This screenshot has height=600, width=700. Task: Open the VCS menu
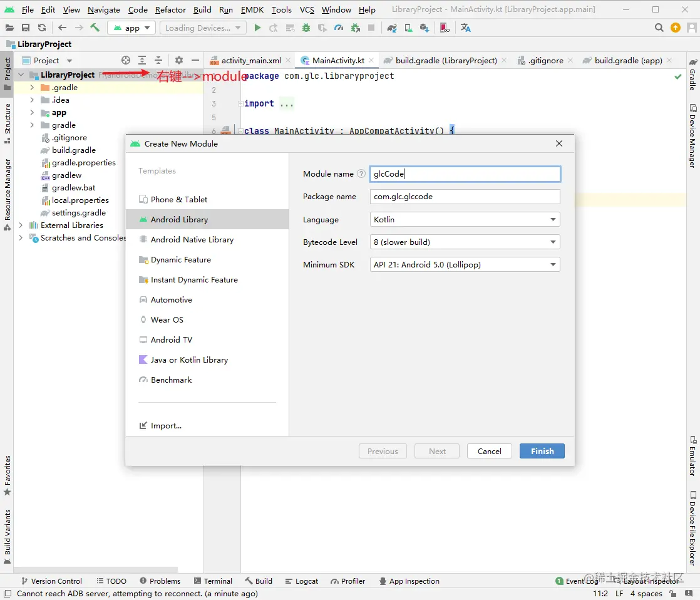(x=307, y=9)
